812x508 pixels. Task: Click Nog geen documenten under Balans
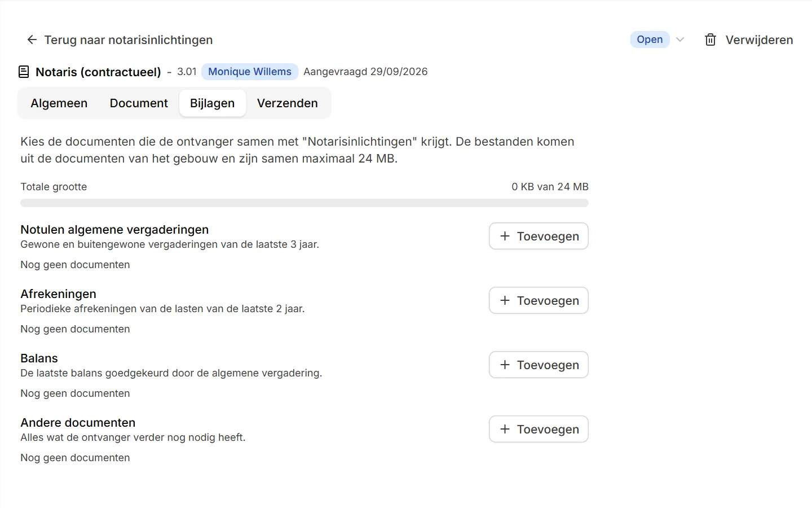click(75, 393)
